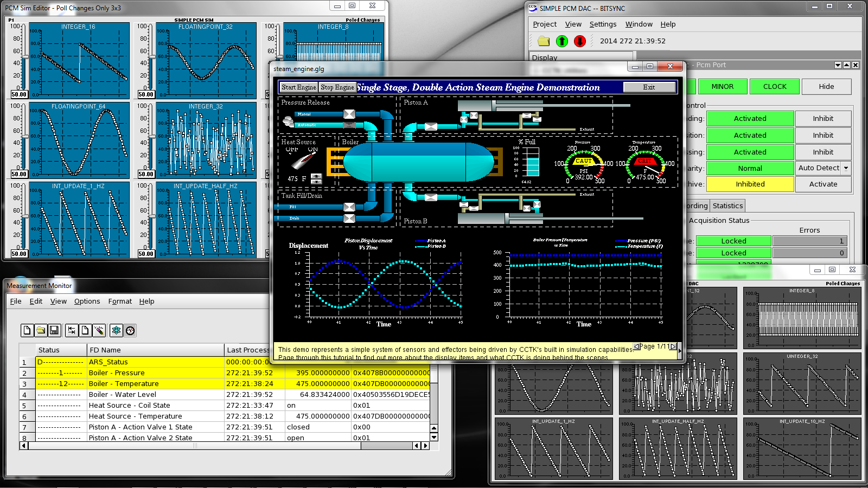868x488 pixels.
Task: Toggle the Tank Fill valve
Action: (x=349, y=207)
